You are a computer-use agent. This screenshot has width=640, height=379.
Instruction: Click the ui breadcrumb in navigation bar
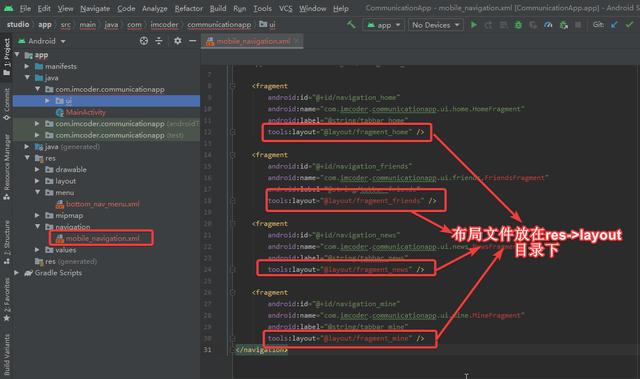268,24
